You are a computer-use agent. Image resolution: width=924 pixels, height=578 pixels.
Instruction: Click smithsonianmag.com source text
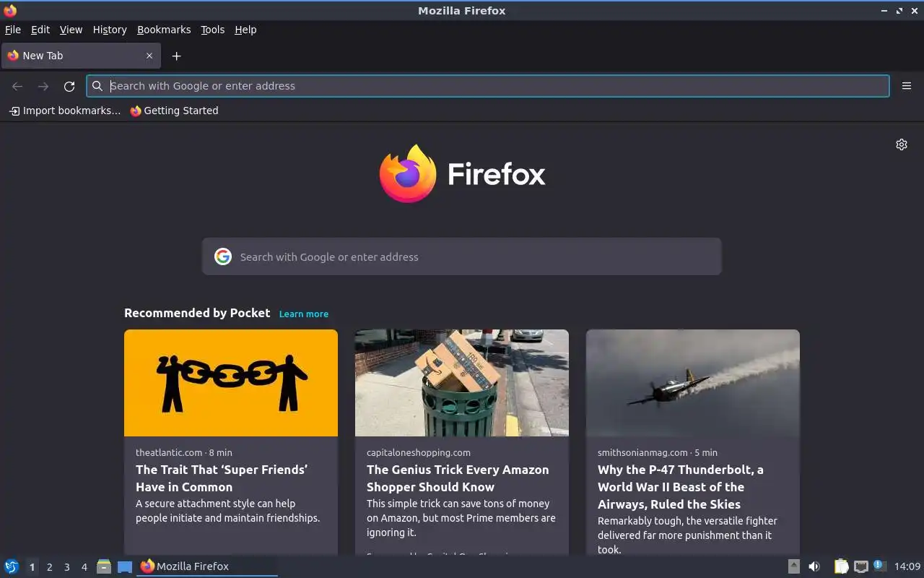tap(642, 452)
